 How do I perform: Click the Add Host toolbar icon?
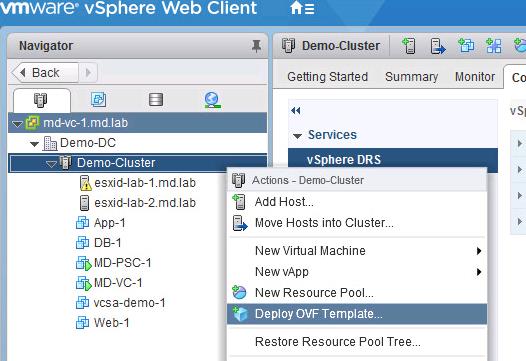click(x=409, y=46)
